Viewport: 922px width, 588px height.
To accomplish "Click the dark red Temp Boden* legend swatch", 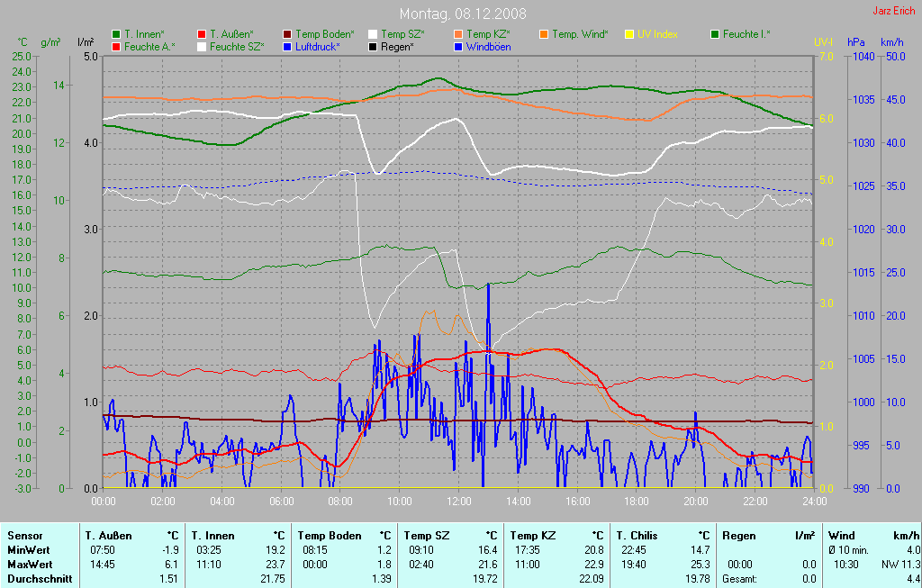I will pyautogui.click(x=287, y=34).
